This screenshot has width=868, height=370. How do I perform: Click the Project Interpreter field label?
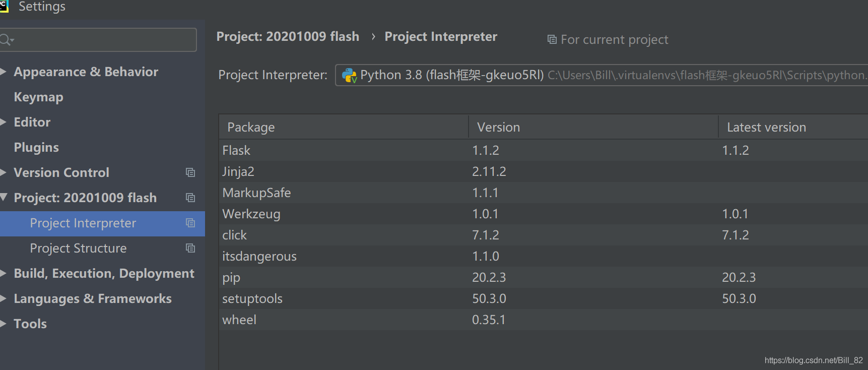pyautogui.click(x=273, y=75)
